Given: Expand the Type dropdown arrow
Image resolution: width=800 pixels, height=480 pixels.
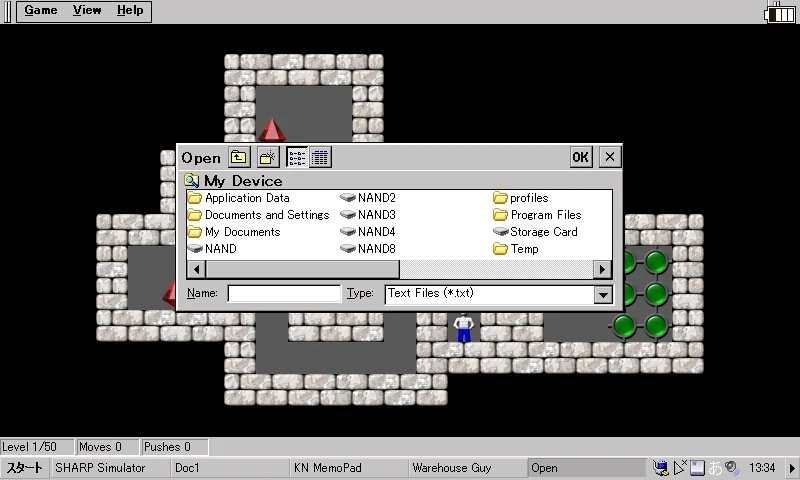Looking at the screenshot, I should click(603, 294).
